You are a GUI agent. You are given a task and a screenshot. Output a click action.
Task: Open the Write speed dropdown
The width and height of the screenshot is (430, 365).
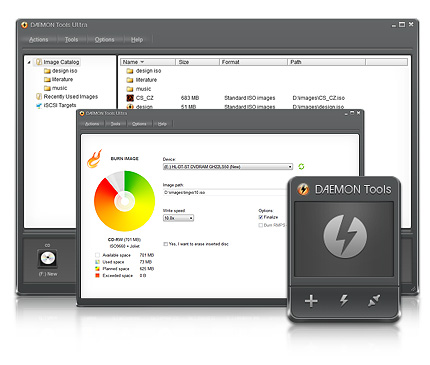click(x=178, y=218)
